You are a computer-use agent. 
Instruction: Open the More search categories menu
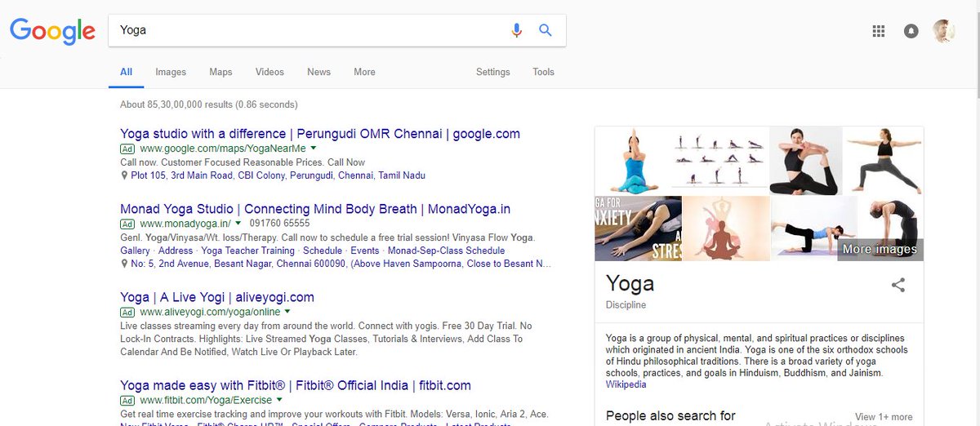[x=364, y=72]
